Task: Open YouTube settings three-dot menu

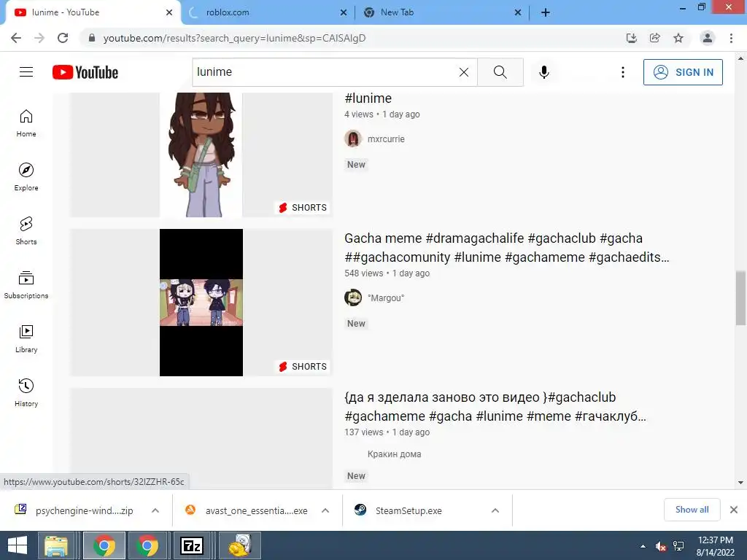Action: [623, 72]
